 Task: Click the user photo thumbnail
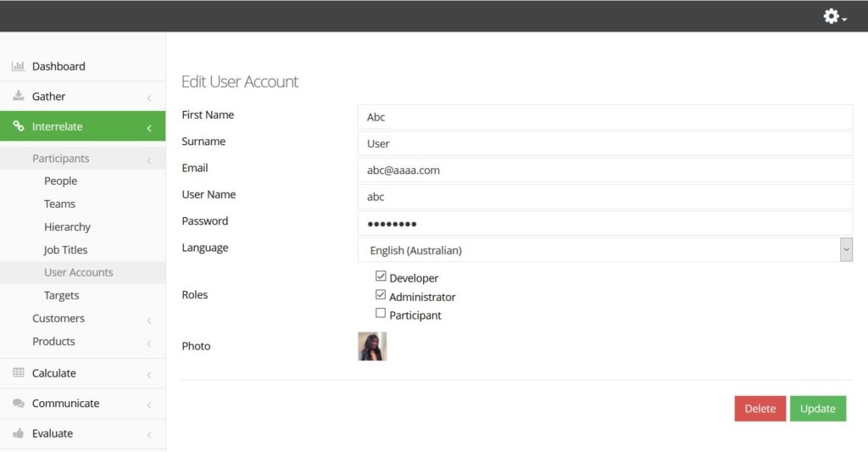click(x=372, y=346)
